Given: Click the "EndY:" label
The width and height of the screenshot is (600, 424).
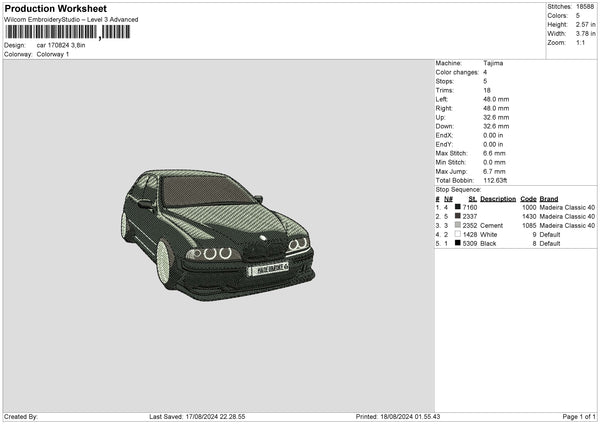Looking at the screenshot, I should 444,144.
